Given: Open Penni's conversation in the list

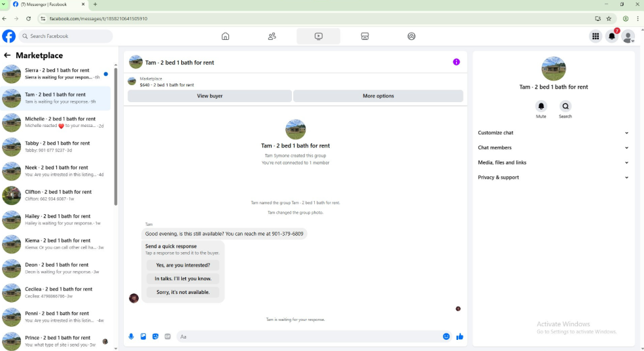Looking at the screenshot, I should [56, 317].
